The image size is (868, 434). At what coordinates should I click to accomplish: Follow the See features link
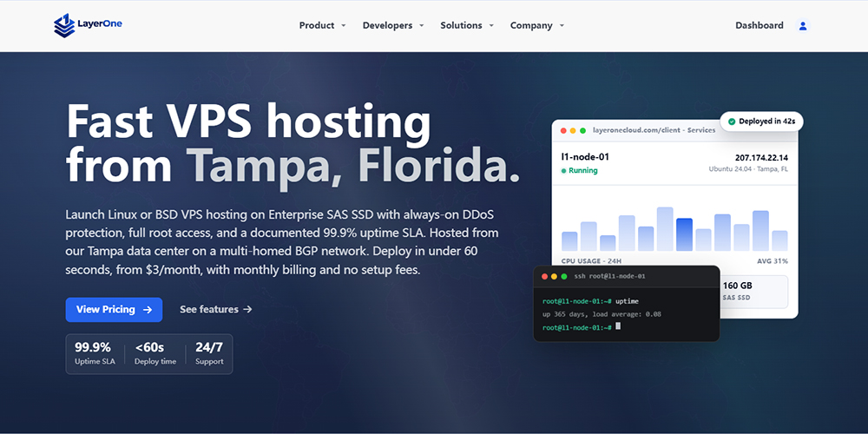[216, 310]
